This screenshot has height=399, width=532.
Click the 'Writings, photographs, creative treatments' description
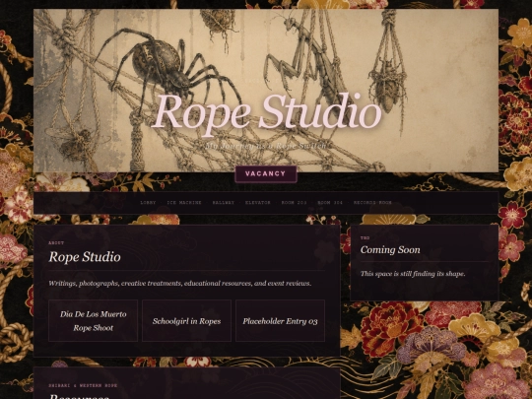(180, 283)
